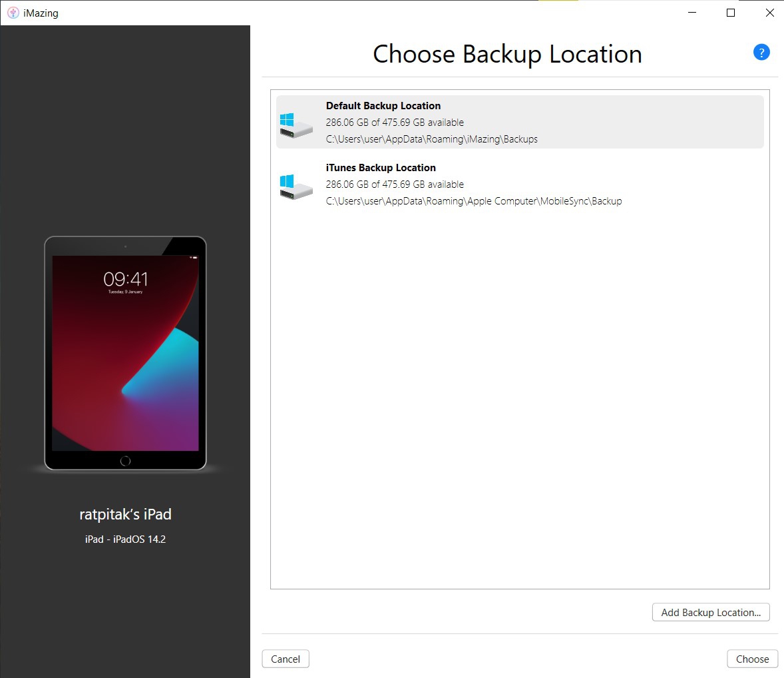Click path C:\Users\user\AppData\Roaming\iMazing\Backups
Image resolution: width=784 pixels, height=678 pixels.
tap(431, 139)
